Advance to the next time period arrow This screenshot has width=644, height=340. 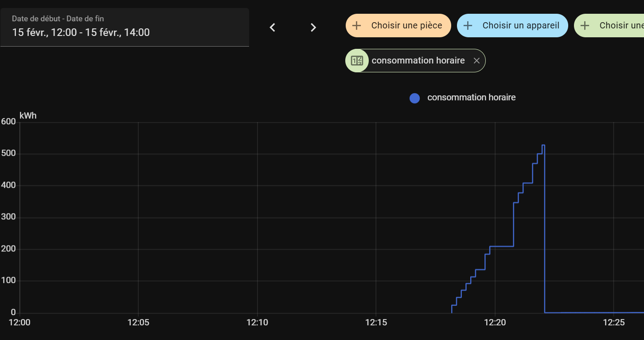point(313,28)
